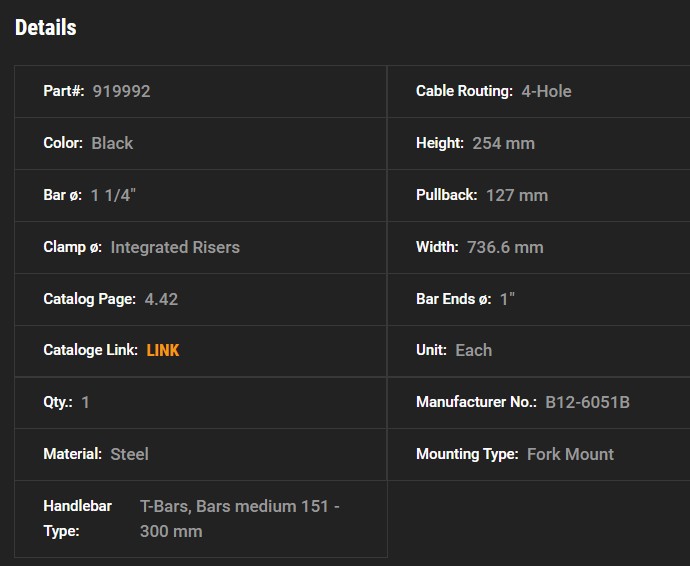Click the Height value 254 mm

pos(503,143)
